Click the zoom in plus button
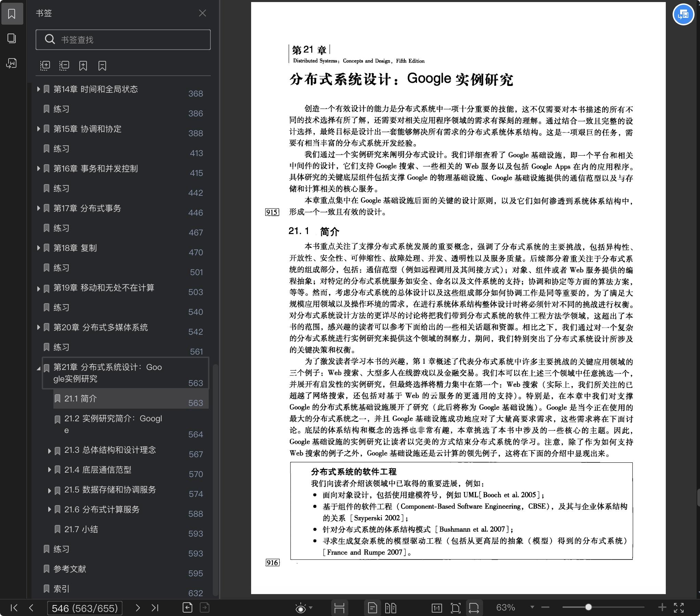Image resolution: width=700 pixels, height=616 pixels. [662, 607]
